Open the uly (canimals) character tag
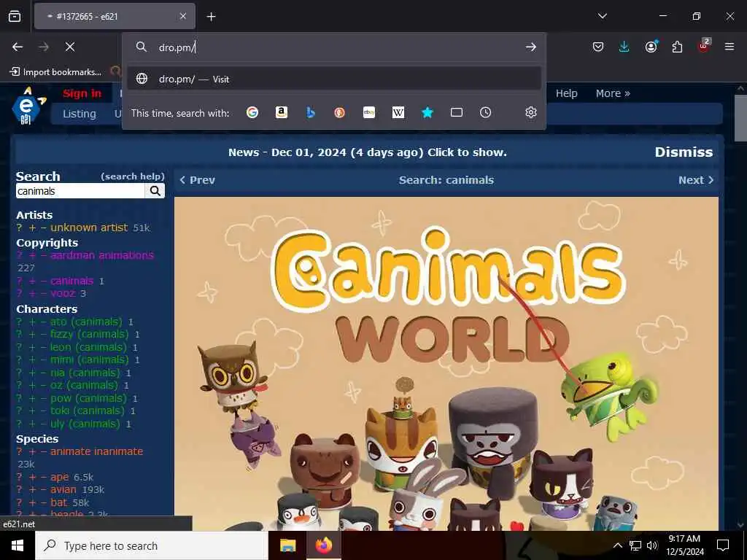The width and height of the screenshot is (747, 560). [x=85, y=424]
